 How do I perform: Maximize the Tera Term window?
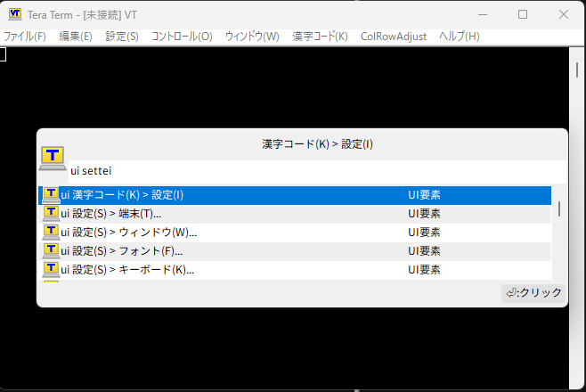(523, 14)
